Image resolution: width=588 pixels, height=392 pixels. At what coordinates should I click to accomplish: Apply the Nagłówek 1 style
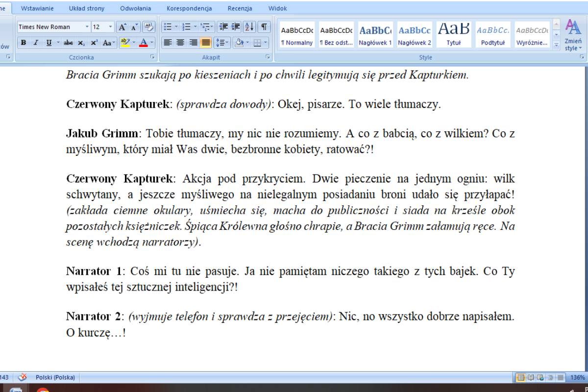[375, 34]
